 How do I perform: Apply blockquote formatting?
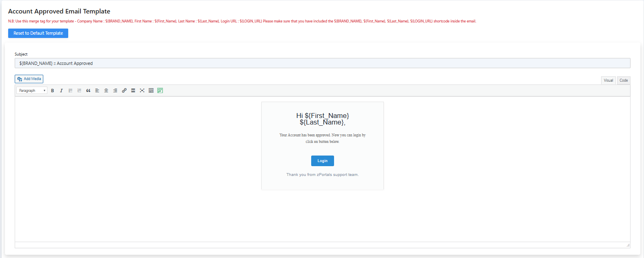click(88, 91)
